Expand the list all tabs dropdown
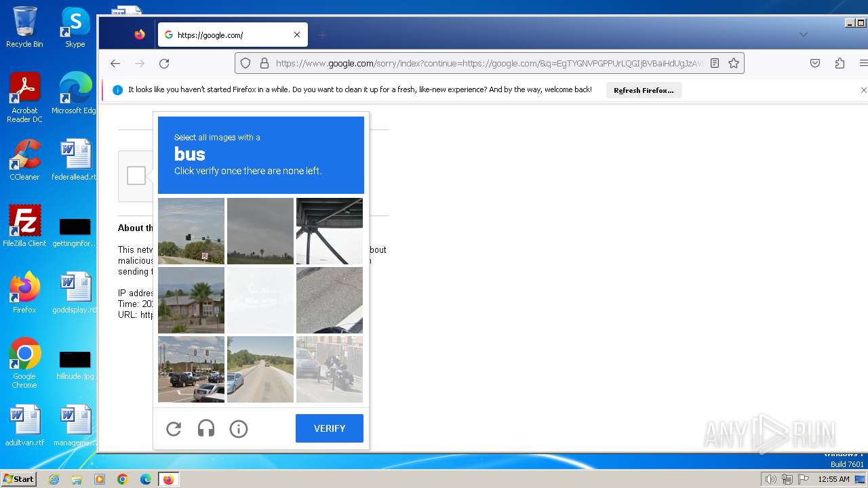 (x=803, y=35)
